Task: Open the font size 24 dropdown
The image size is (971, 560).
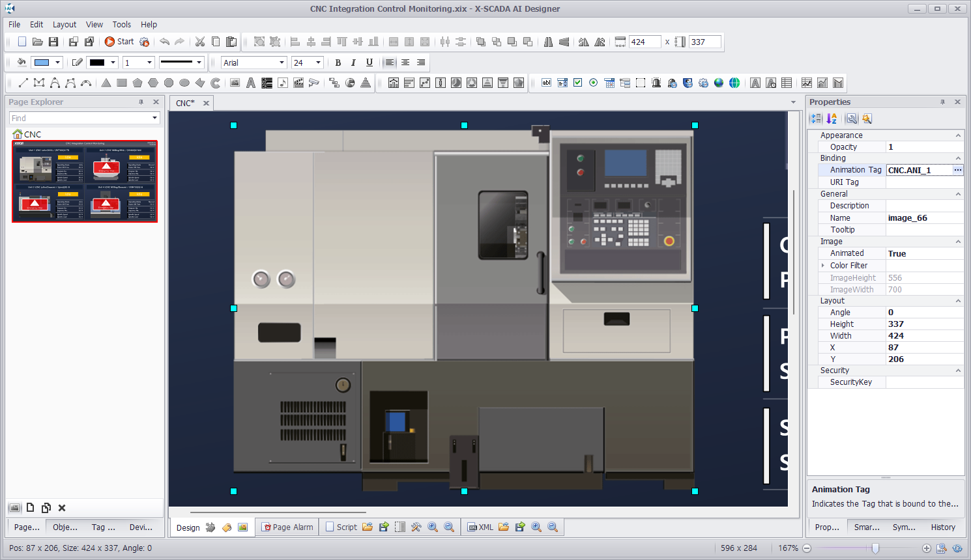Action: pyautogui.click(x=318, y=63)
